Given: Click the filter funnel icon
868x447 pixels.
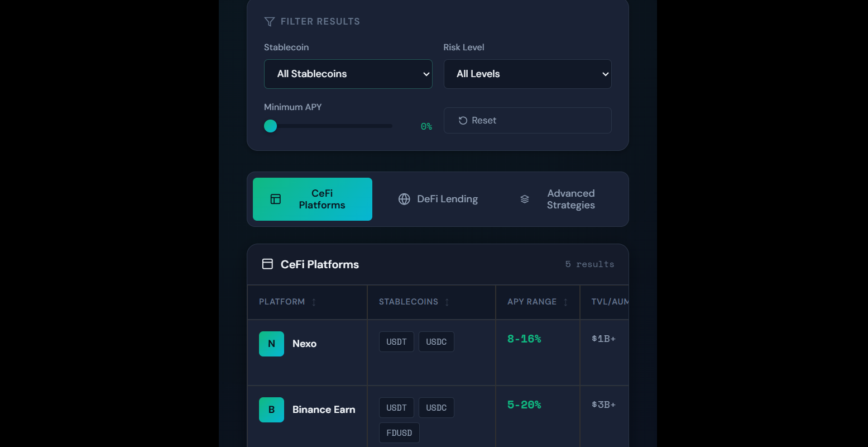Looking at the screenshot, I should [269, 21].
